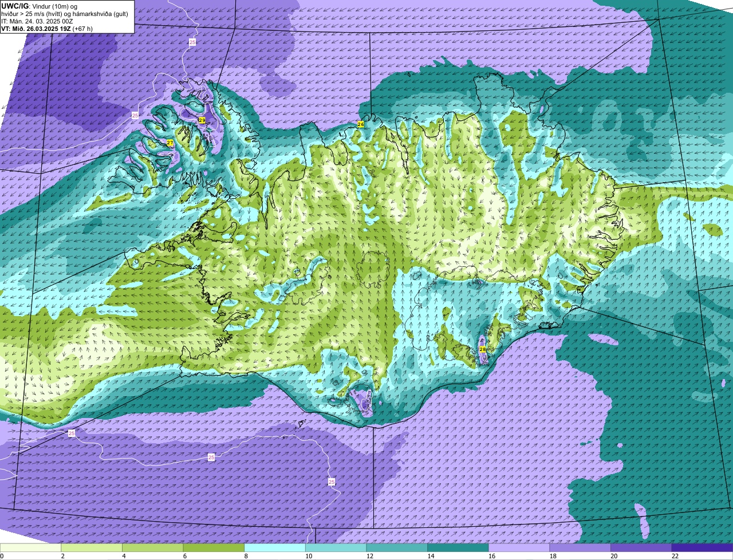Click the legend scale value 12
733x560 pixels.
click(x=369, y=556)
